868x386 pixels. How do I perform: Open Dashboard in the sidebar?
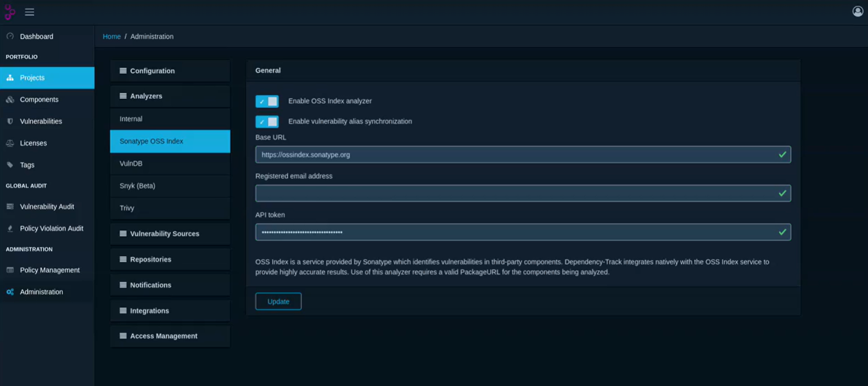(x=47, y=36)
